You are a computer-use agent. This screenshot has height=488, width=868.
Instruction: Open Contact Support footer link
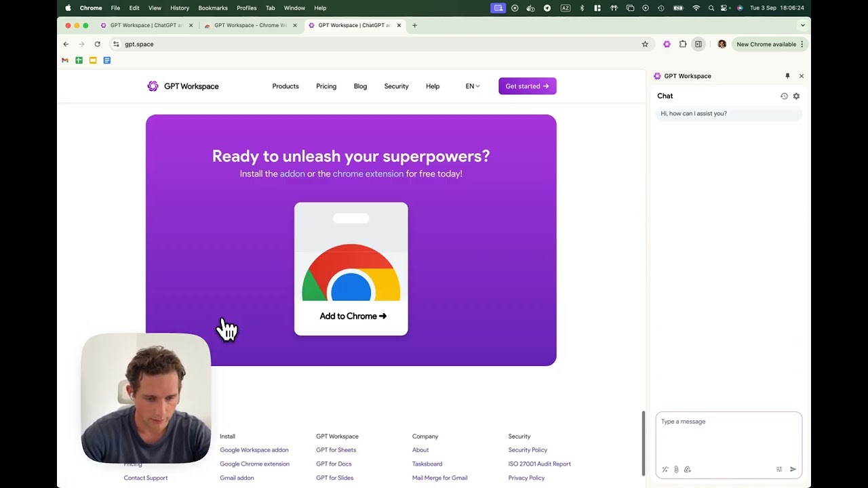coord(146,478)
